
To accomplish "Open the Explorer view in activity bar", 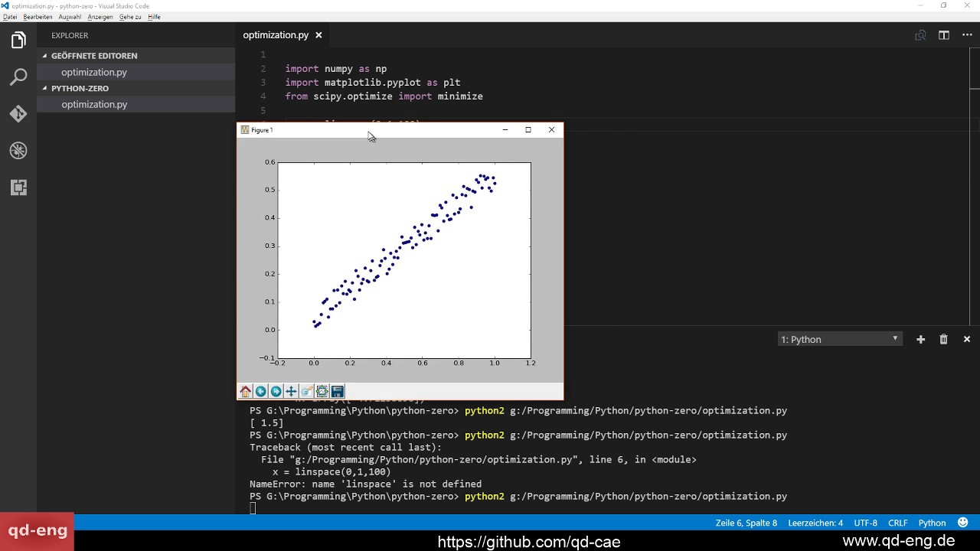I will 18,41.
